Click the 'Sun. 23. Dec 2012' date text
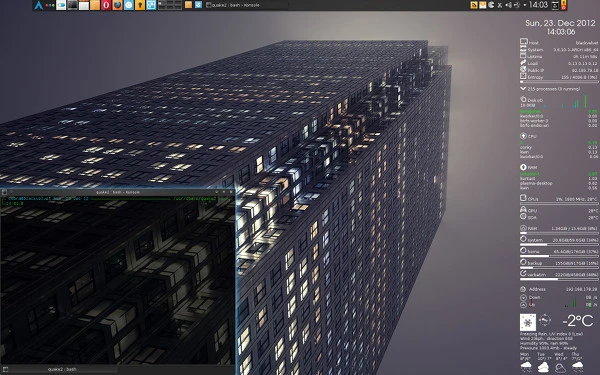This screenshot has height=375, width=600. (560, 23)
